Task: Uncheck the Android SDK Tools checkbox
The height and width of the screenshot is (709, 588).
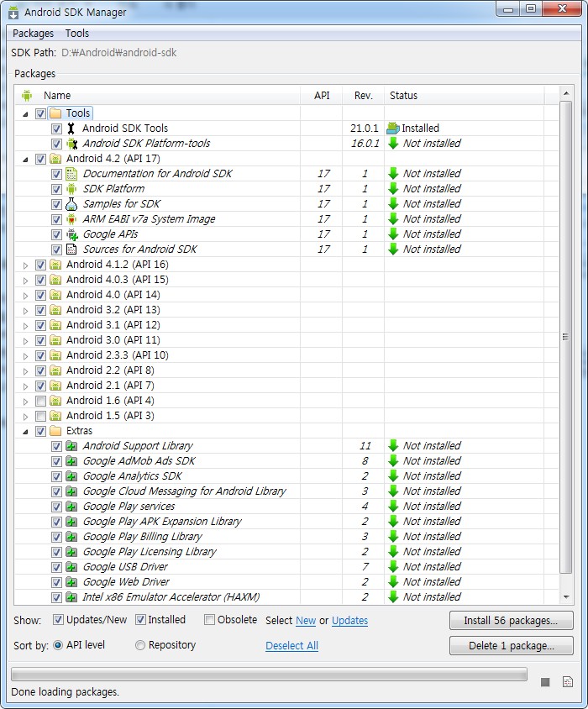Action: pyautogui.click(x=56, y=129)
